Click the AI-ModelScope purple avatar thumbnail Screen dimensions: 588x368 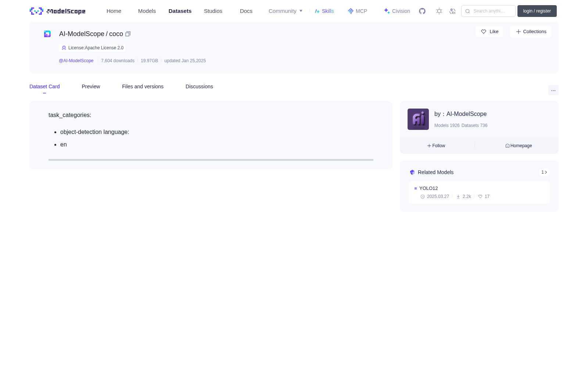[x=418, y=119]
